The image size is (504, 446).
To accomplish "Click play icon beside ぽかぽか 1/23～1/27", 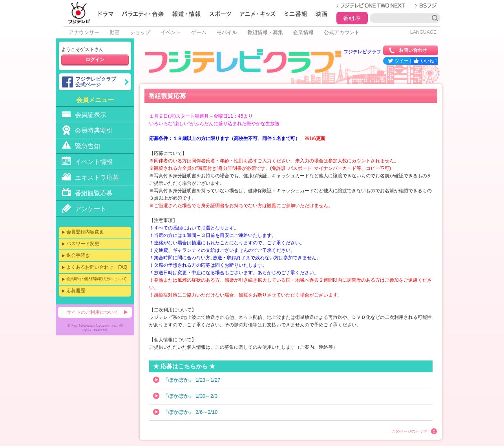I will [156, 380].
